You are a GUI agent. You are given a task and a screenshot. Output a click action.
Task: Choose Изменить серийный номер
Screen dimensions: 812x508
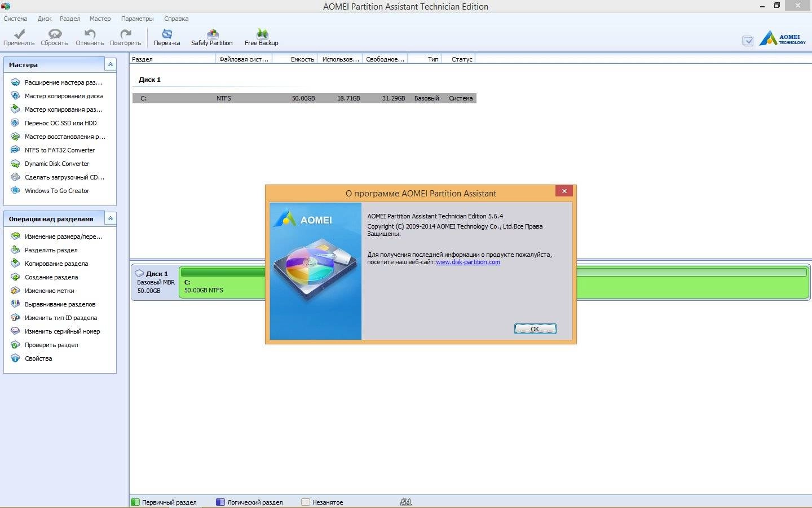[x=62, y=331]
